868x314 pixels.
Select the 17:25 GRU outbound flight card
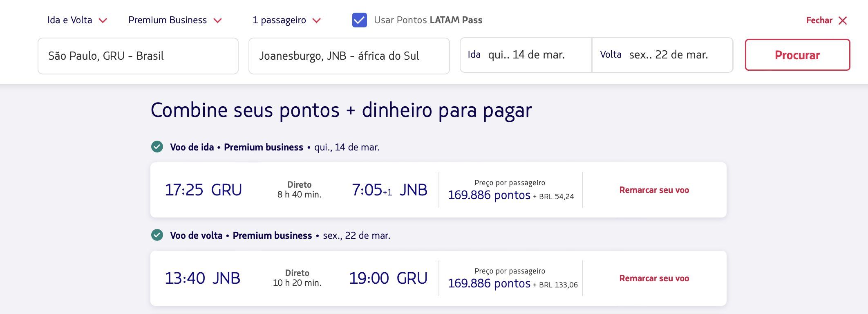pyautogui.click(x=294, y=190)
